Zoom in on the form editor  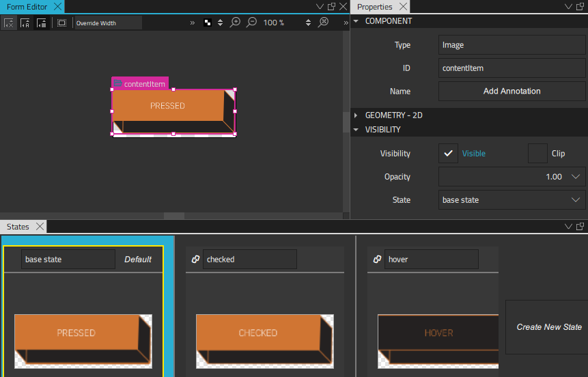(235, 23)
